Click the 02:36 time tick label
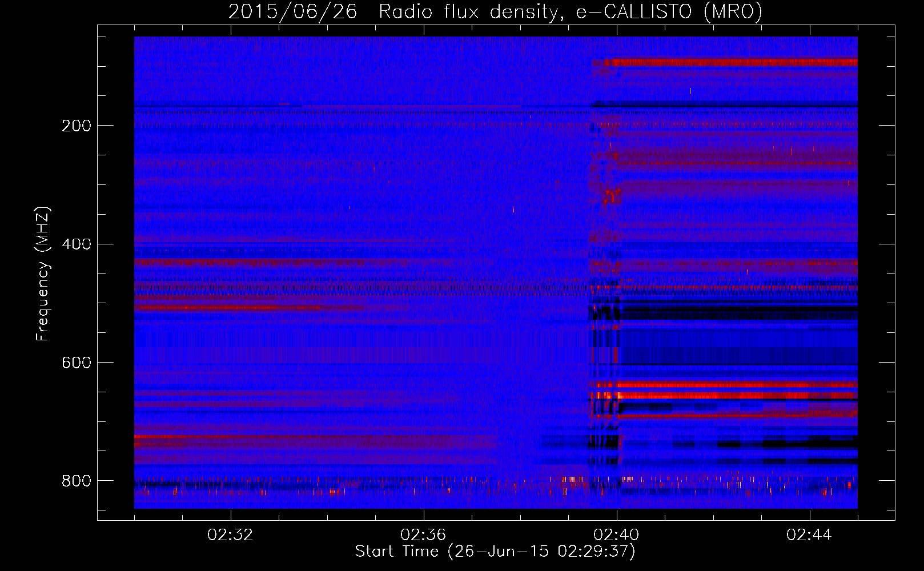The image size is (924, 571). [423, 535]
